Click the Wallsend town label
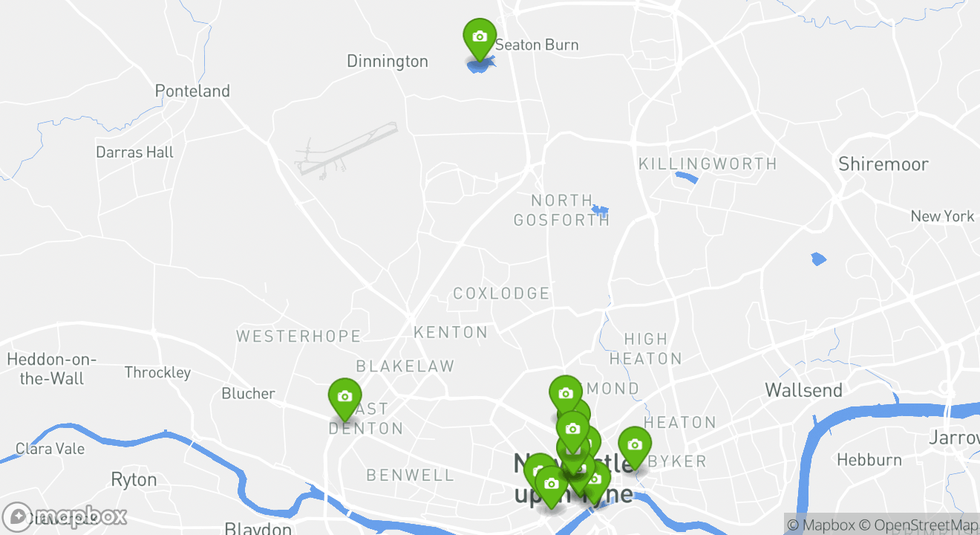 pyautogui.click(x=804, y=390)
